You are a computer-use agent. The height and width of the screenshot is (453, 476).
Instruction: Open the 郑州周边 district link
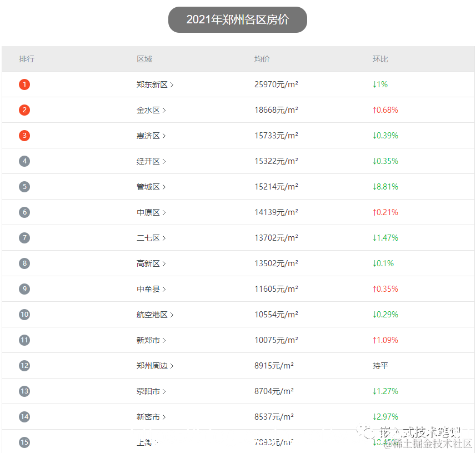(155, 366)
